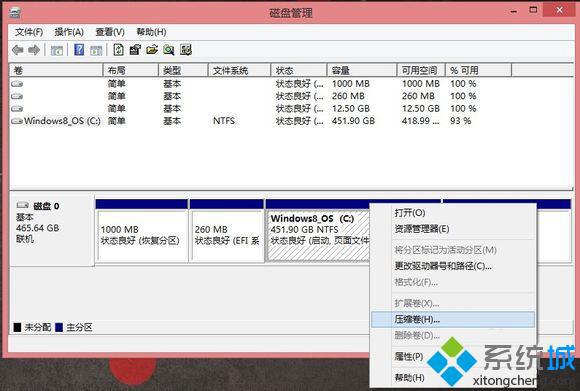Image resolution: width=580 pixels, height=391 pixels.
Task: Sort by the 可用空间 column header
Action: 421,70
